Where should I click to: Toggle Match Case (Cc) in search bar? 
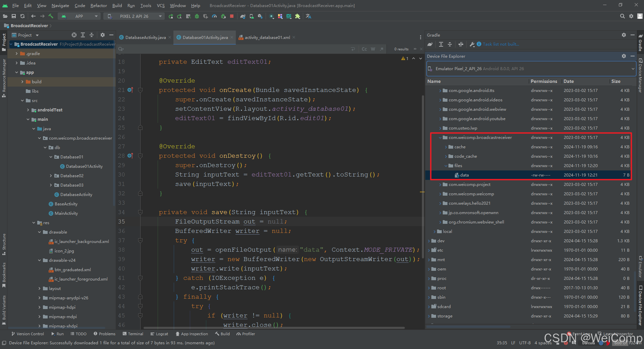(364, 49)
